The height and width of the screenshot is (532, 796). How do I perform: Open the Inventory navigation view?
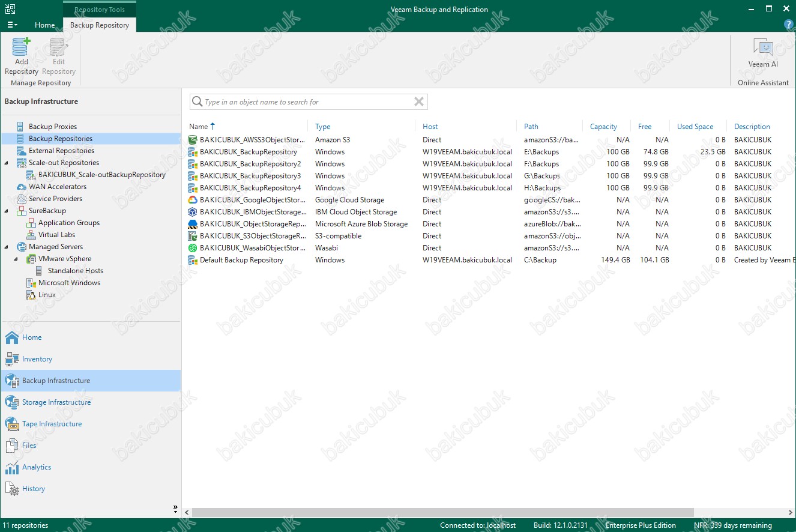pyautogui.click(x=91, y=359)
